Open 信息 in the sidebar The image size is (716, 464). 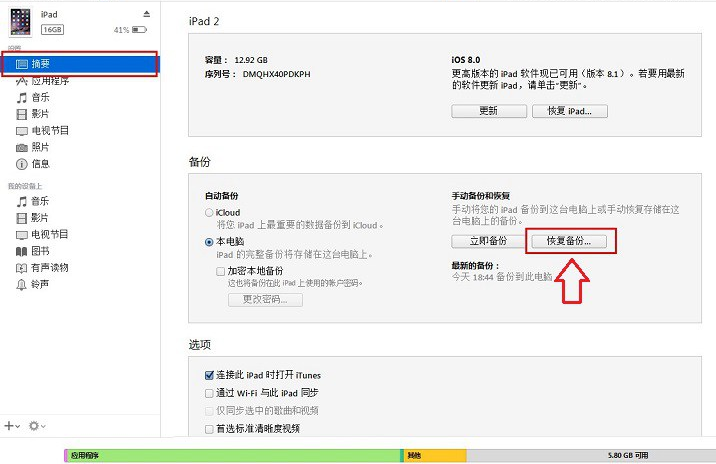pyautogui.click(x=41, y=163)
